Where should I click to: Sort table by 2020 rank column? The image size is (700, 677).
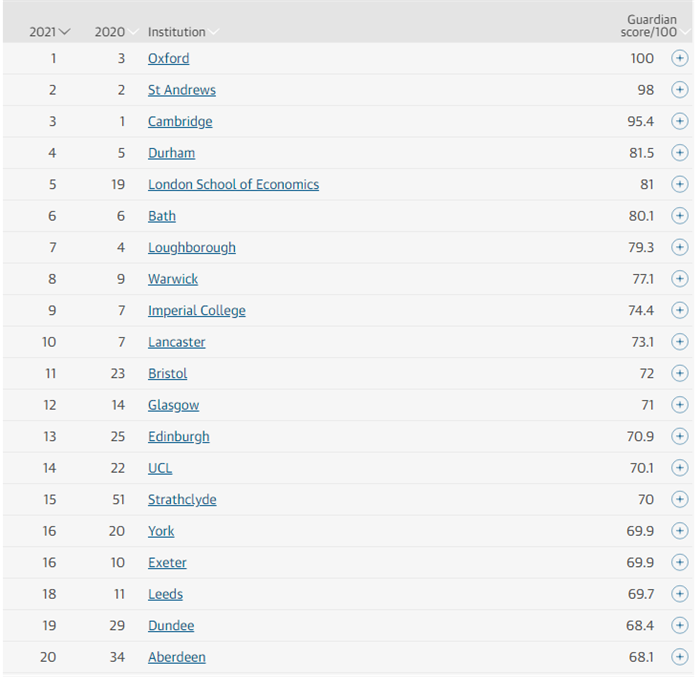[x=116, y=32]
